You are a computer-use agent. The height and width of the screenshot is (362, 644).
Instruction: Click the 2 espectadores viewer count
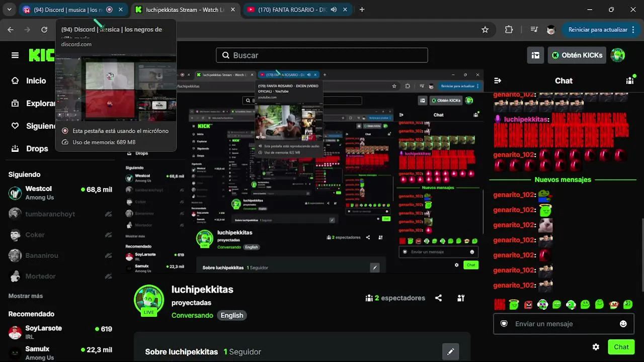click(x=395, y=298)
